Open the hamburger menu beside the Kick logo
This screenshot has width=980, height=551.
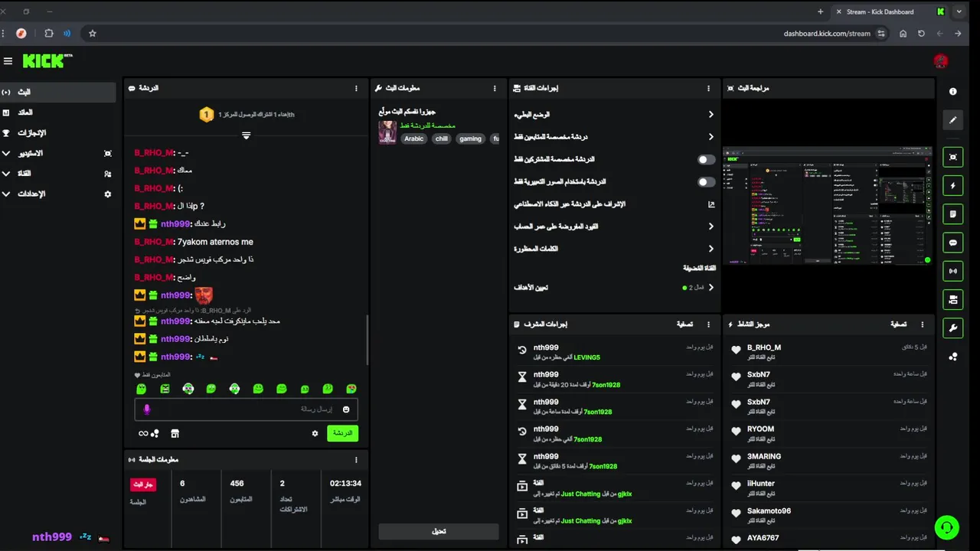coord(8,61)
